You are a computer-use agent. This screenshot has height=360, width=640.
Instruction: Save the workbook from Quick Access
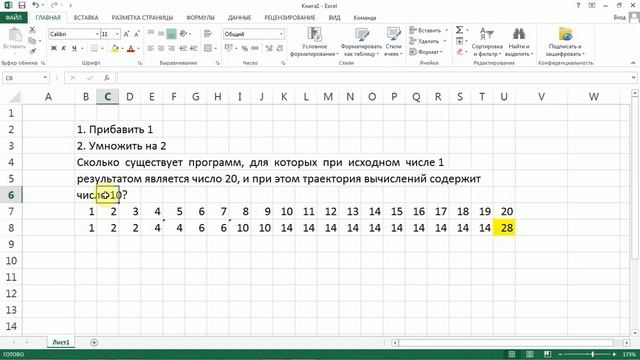[22, 5]
